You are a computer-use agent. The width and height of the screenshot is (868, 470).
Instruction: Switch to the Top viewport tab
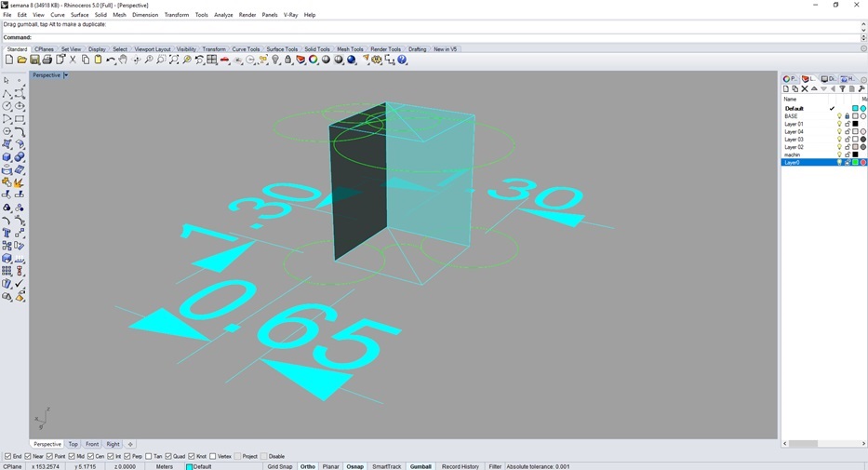tap(73, 444)
